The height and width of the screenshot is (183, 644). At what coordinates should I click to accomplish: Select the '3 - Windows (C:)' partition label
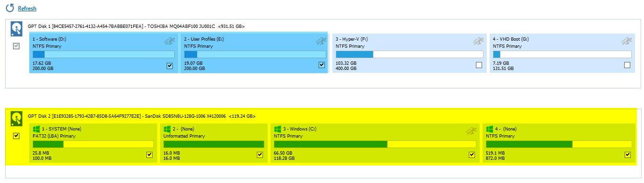(300, 129)
